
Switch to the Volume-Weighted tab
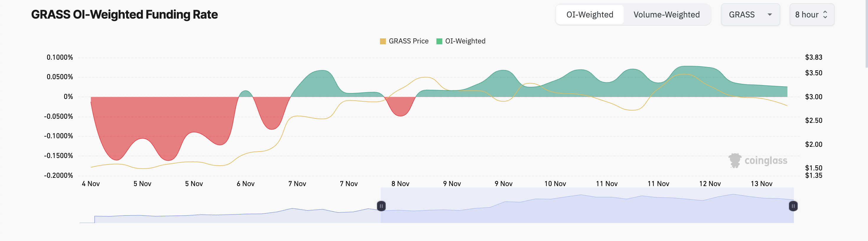click(x=667, y=14)
